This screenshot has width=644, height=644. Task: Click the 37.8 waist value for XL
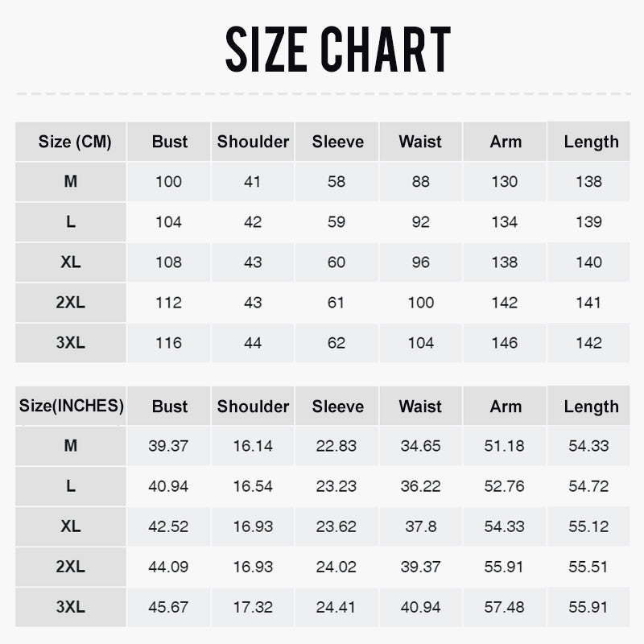420,526
